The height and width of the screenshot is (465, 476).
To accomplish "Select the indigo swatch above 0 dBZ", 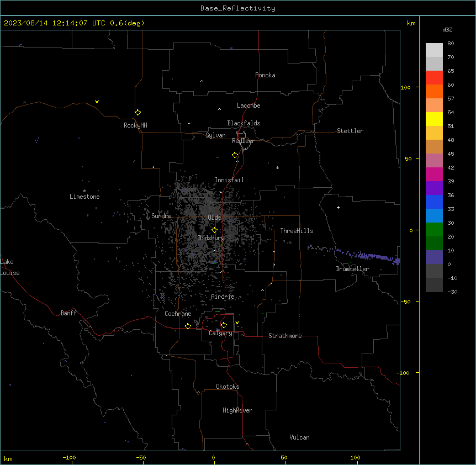I will click(434, 257).
